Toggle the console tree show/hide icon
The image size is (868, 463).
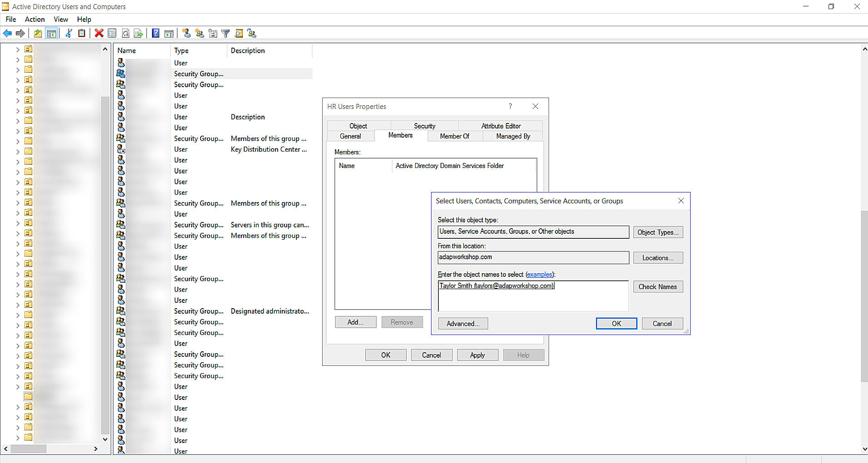coord(52,33)
